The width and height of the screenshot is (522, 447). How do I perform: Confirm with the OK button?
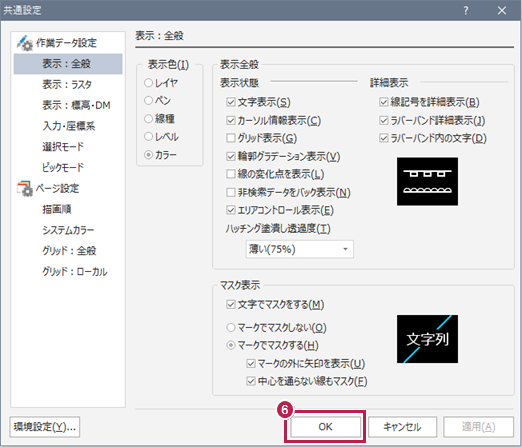coord(325,427)
